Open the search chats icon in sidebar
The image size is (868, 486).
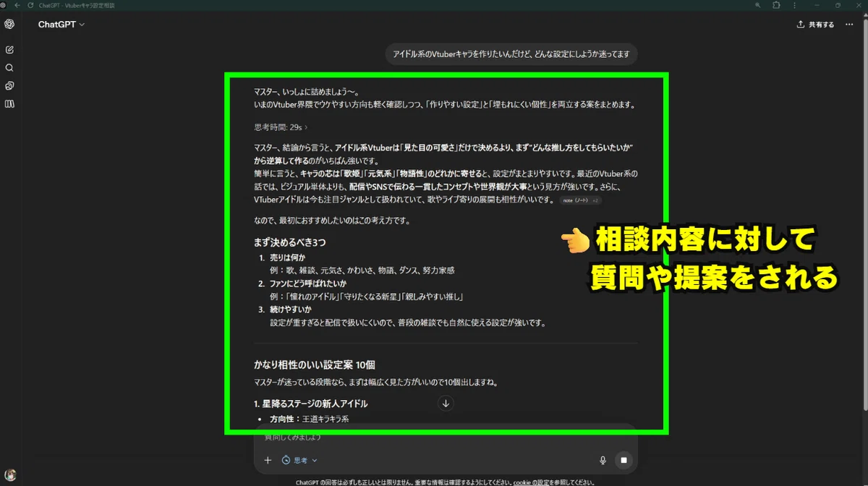9,68
